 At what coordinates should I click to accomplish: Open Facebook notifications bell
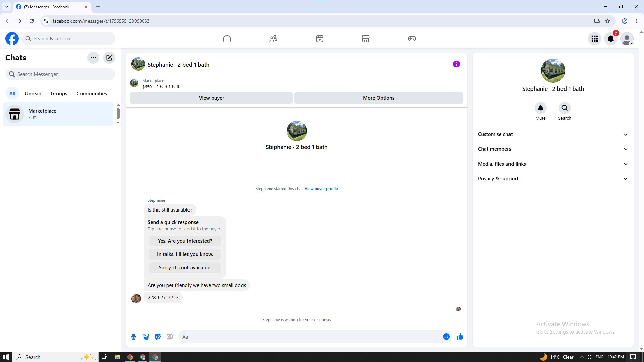click(x=611, y=39)
